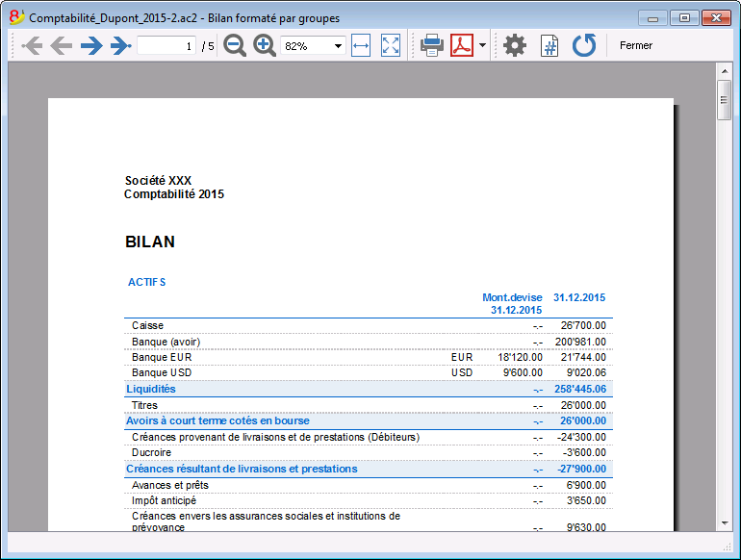Jump to last page arrow

(x=120, y=46)
